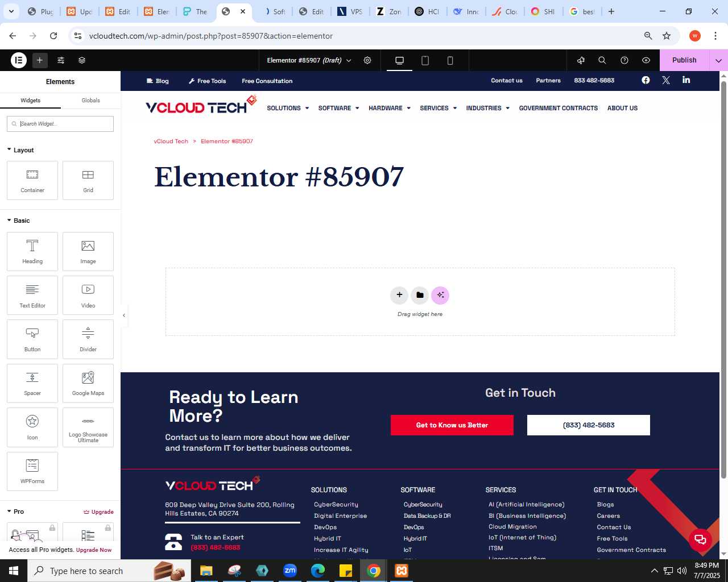Click Upgrade Now link at panel bottom
The height and width of the screenshot is (582, 728).
(x=94, y=550)
